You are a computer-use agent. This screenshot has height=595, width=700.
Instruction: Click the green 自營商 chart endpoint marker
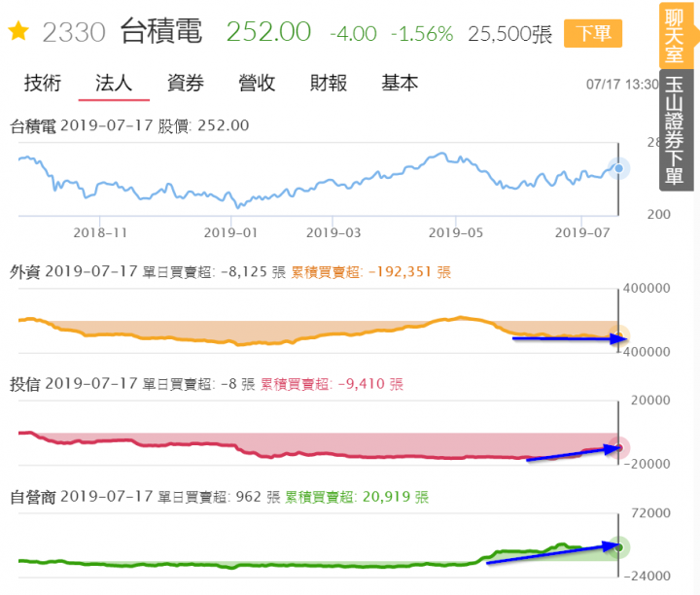(618, 547)
